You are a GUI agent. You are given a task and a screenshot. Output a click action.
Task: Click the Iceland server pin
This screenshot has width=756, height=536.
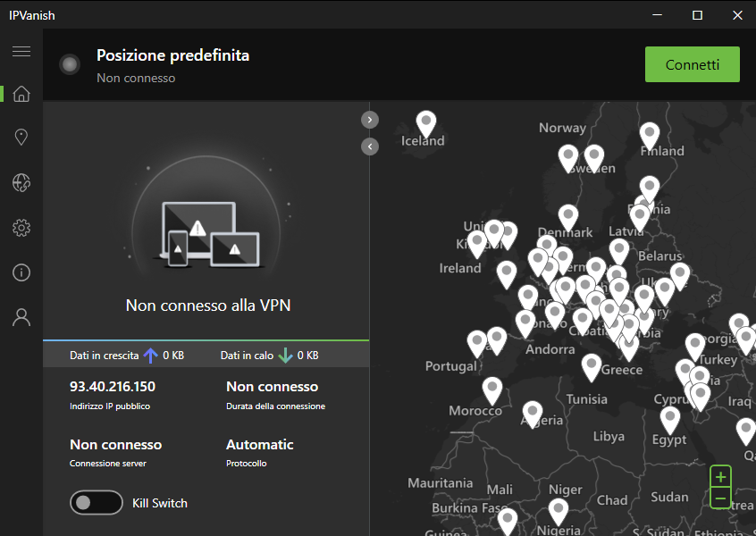(x=427, y=123)
